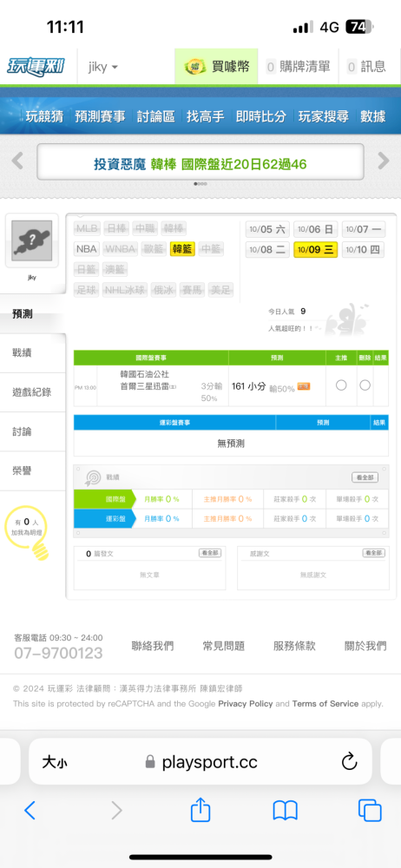Open 即時比分 in navigation menu
The width and height of the screenshot is (401, 868).
[x=261, y=117]
